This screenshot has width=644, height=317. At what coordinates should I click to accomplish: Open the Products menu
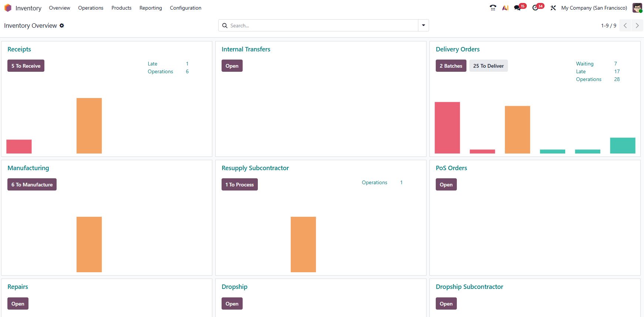121,8
